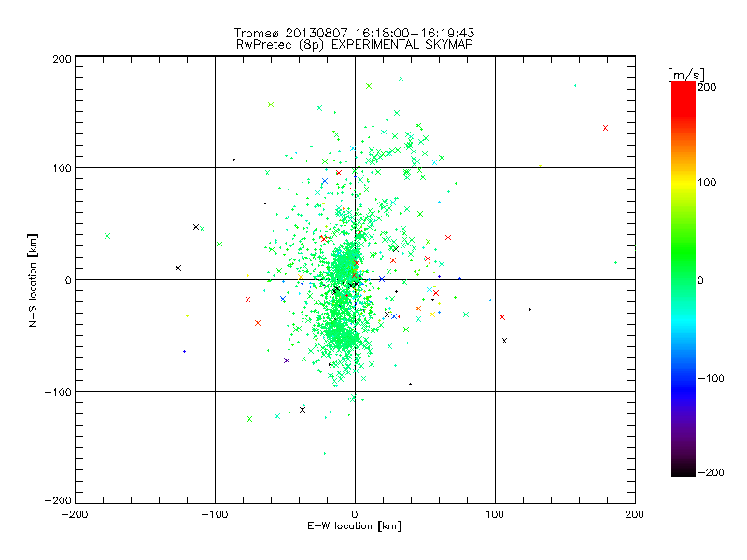This screenshot has width=747, height=560.
Task: Click the purple X marker near E-W -50, N-S -72
Action: point(287,361)
